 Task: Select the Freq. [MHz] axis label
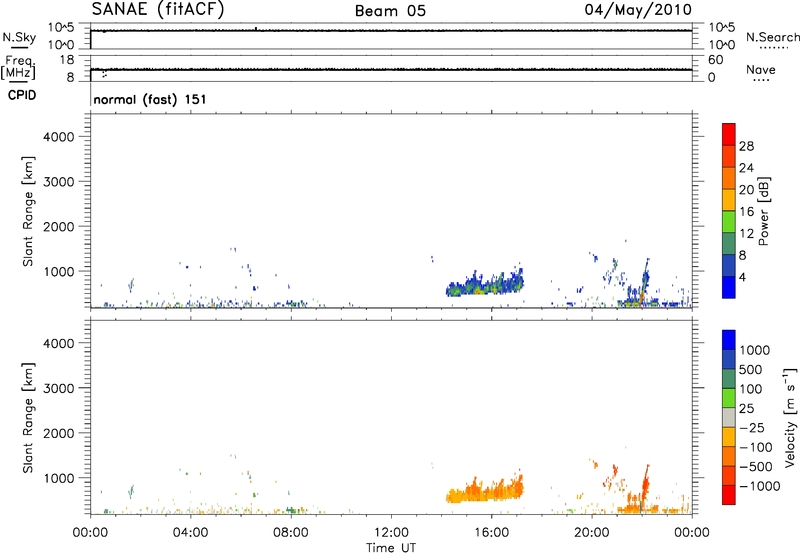19,67
